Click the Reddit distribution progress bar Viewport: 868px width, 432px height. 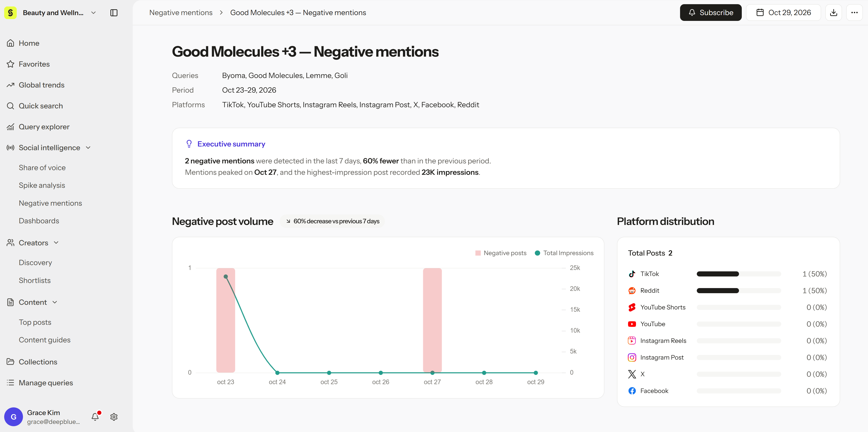tap(739, 291)
